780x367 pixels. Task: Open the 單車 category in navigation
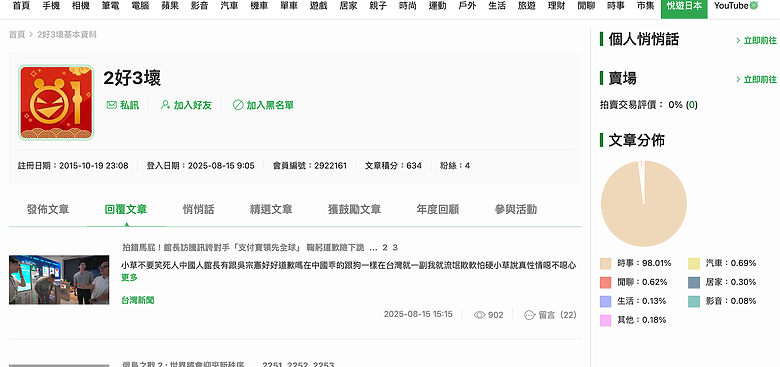[289, 6]
